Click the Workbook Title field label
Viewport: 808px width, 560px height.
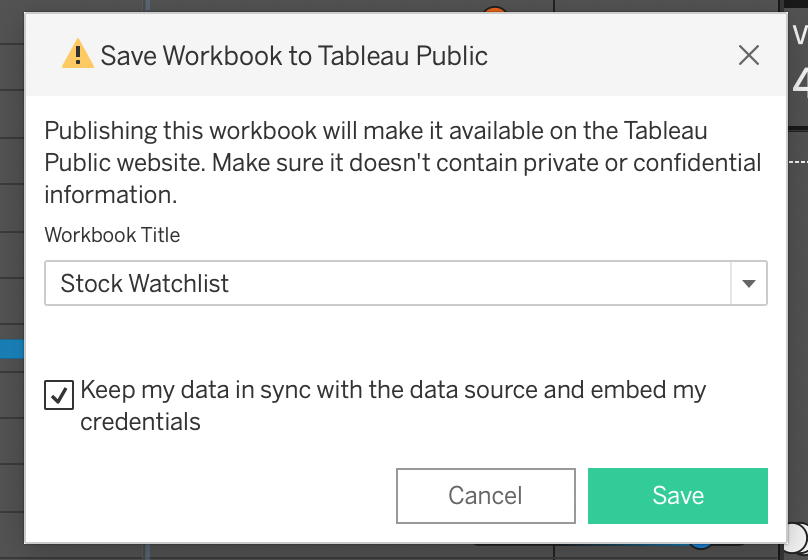click(x=112, y=235)
